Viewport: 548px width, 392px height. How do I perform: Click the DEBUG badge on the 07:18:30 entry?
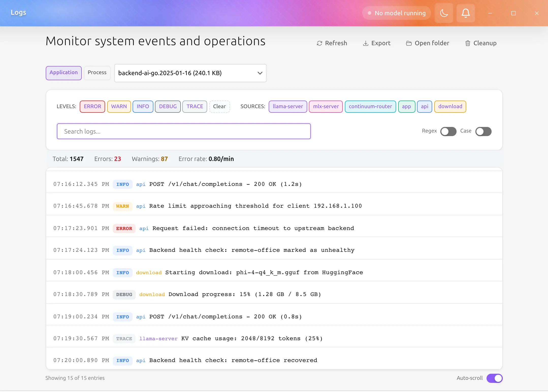click(x=124, y=295)
